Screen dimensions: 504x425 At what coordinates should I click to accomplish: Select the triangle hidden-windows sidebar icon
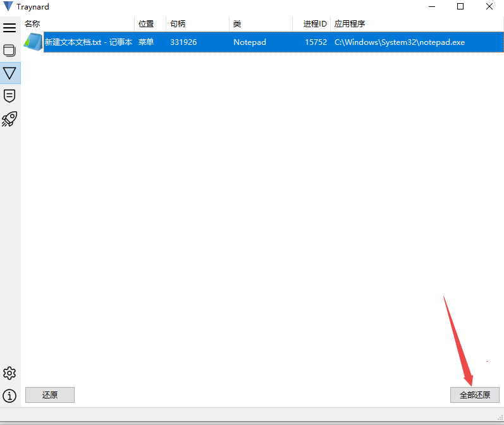click(x=9, y=73)
